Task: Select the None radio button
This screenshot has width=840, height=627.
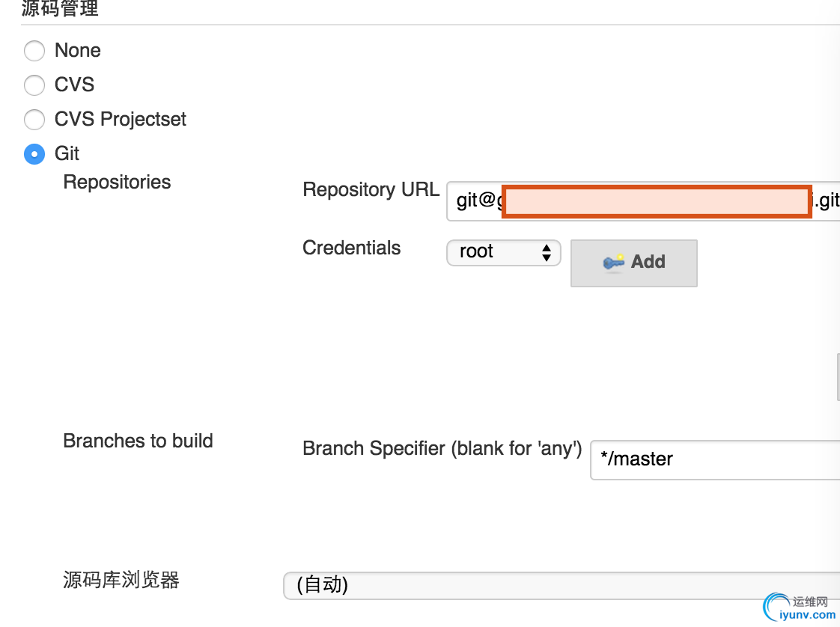Action: pyautogui.click(x=34, y=51)
